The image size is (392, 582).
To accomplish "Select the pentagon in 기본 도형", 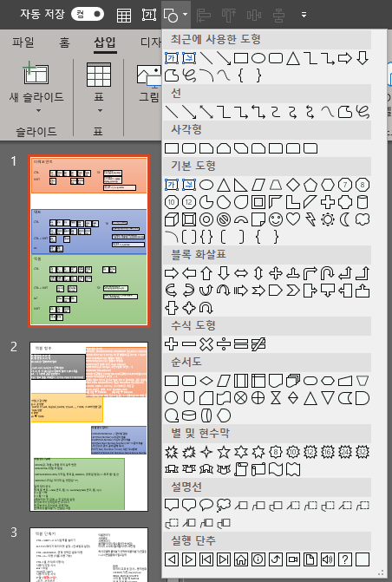I will pyautogui.click(x=310, y=185).
